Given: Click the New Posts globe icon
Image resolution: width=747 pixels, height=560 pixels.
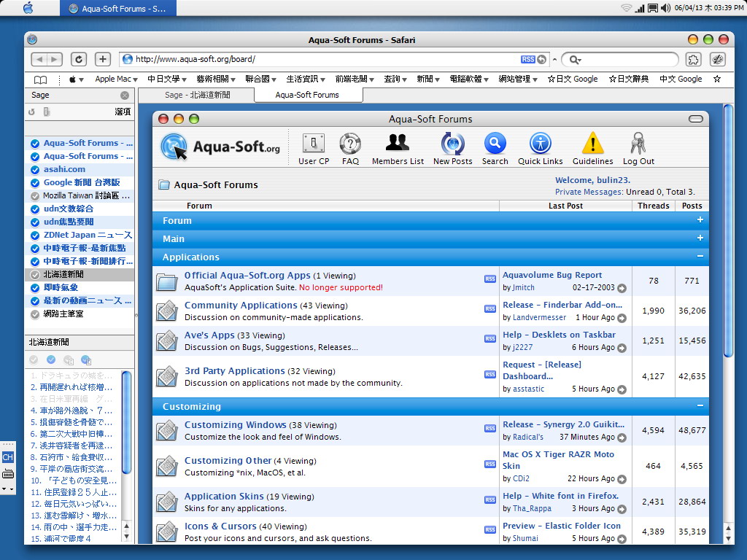Looking at the screenshot, I should (452, 144).
